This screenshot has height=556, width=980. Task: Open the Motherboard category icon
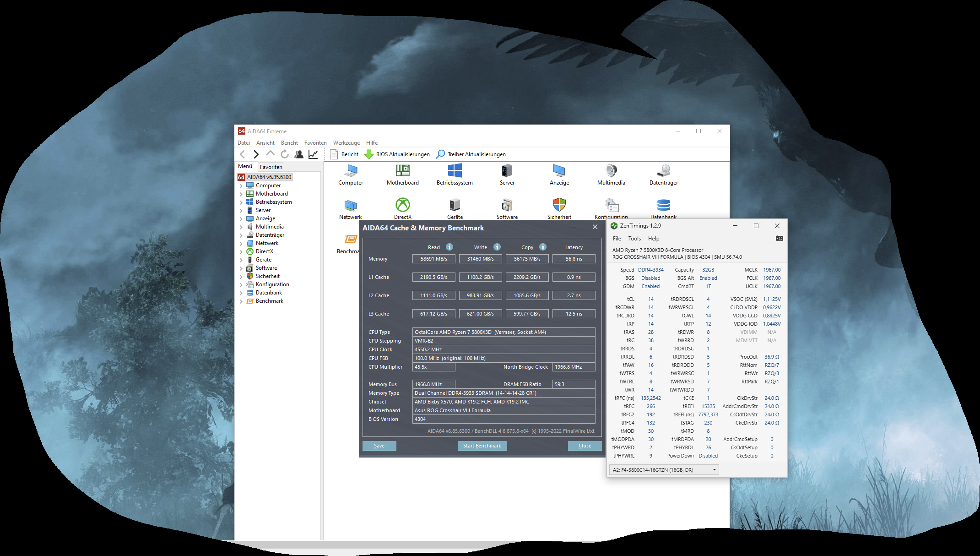[402, 171]
